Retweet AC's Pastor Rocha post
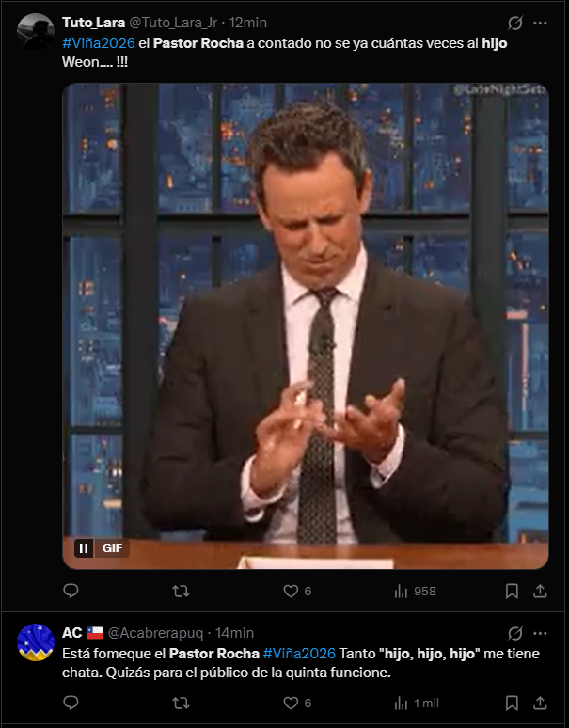 click(x=181, y=703)
